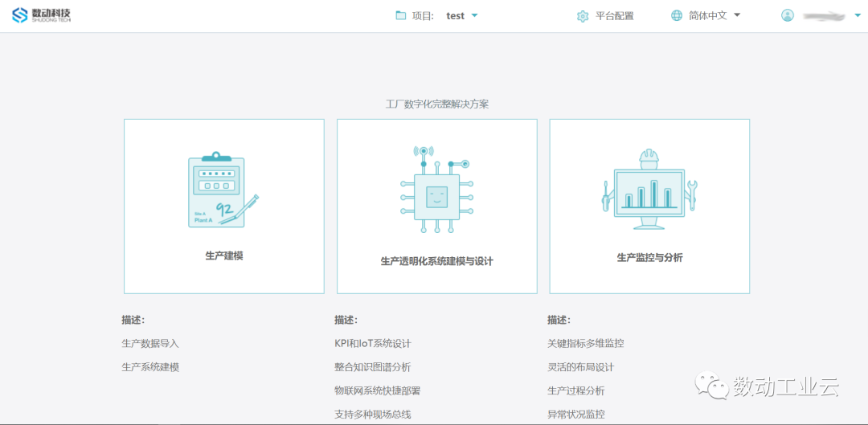Screen dimensions: 868x425
Task: Open 生产透明化系统建模与设计 card title
Action: [436, 260]
